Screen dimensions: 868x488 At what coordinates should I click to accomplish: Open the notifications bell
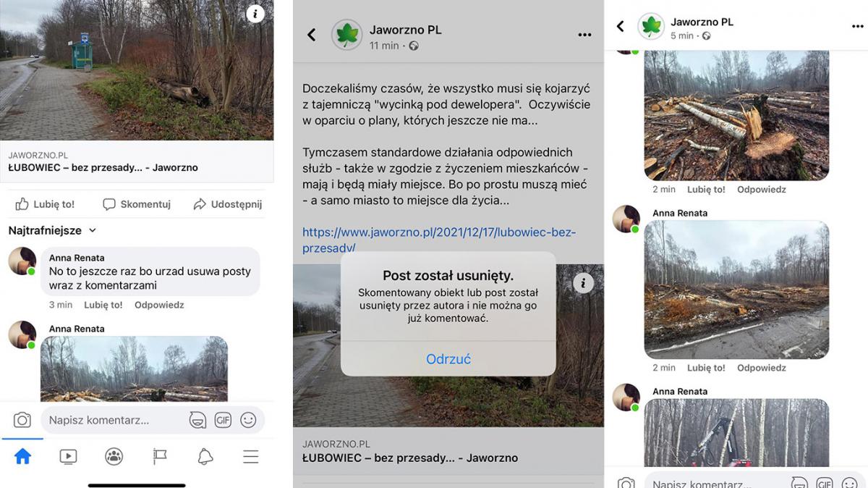pos(205,456)
